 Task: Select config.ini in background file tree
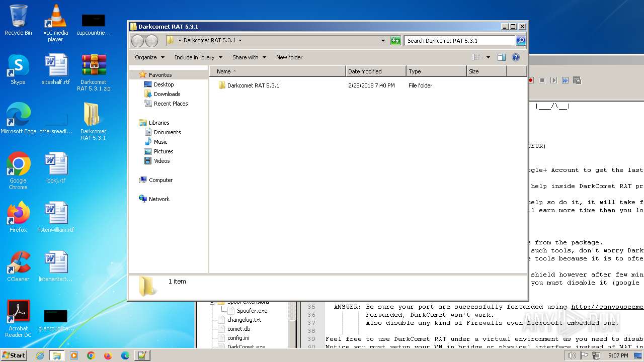(238, 338)
